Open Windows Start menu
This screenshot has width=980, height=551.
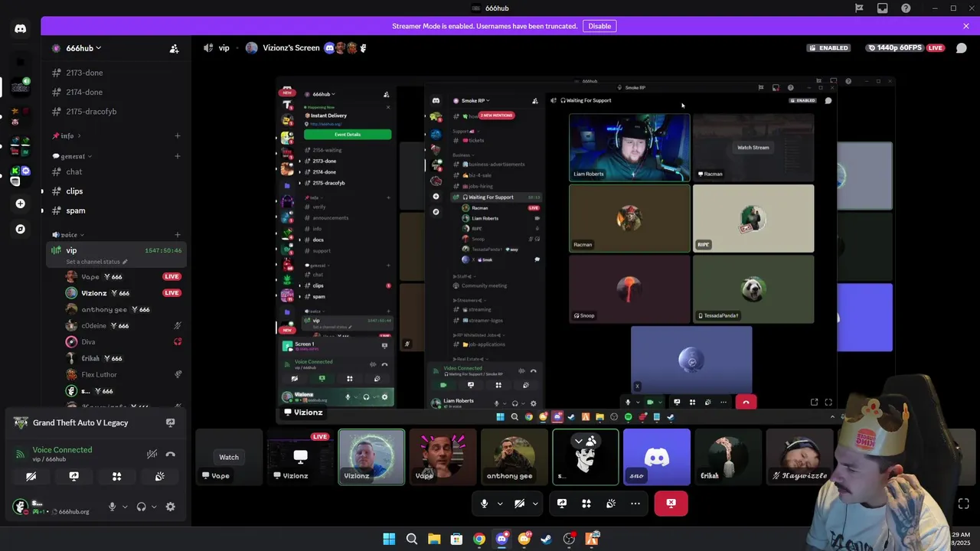pyautogui.click(x=389, y=539)
